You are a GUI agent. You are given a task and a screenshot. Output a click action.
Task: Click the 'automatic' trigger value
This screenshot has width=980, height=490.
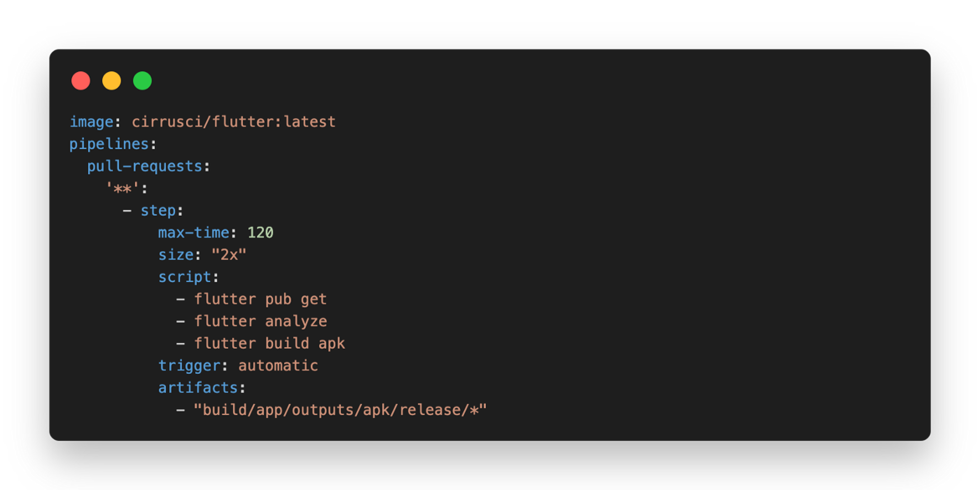(x=278, y=366)
